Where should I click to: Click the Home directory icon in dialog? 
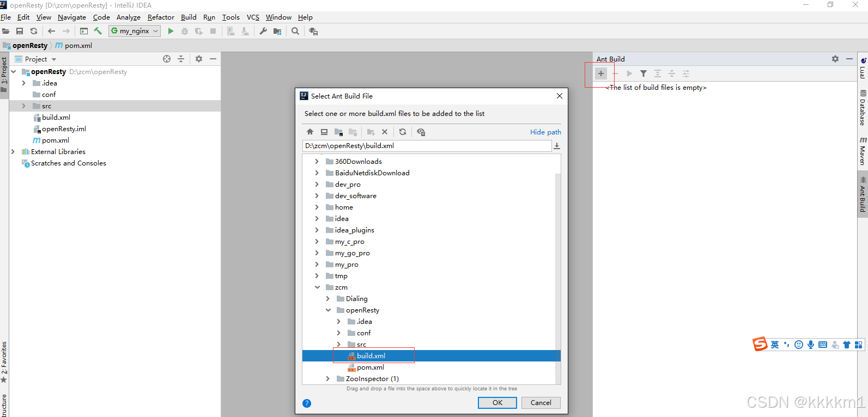pos(310,132)
